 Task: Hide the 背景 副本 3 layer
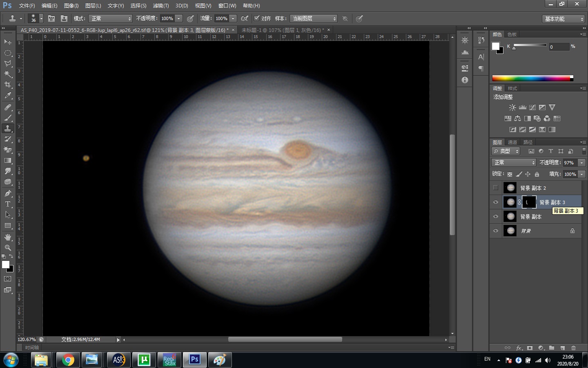tap(496, 202)
